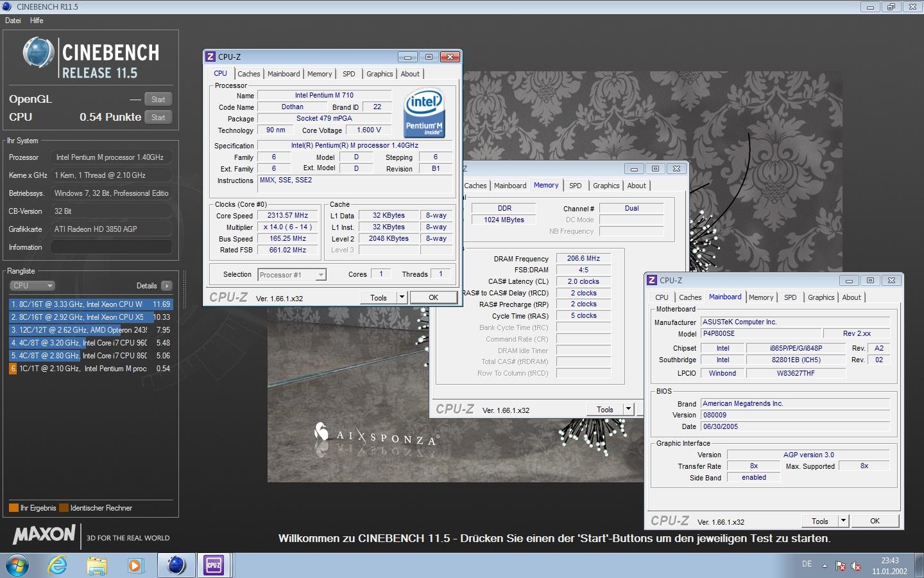924x578 pixels.
Task: Select the 8C/16T 2.92 GHz Xeon ranking row
Action: 90,317
